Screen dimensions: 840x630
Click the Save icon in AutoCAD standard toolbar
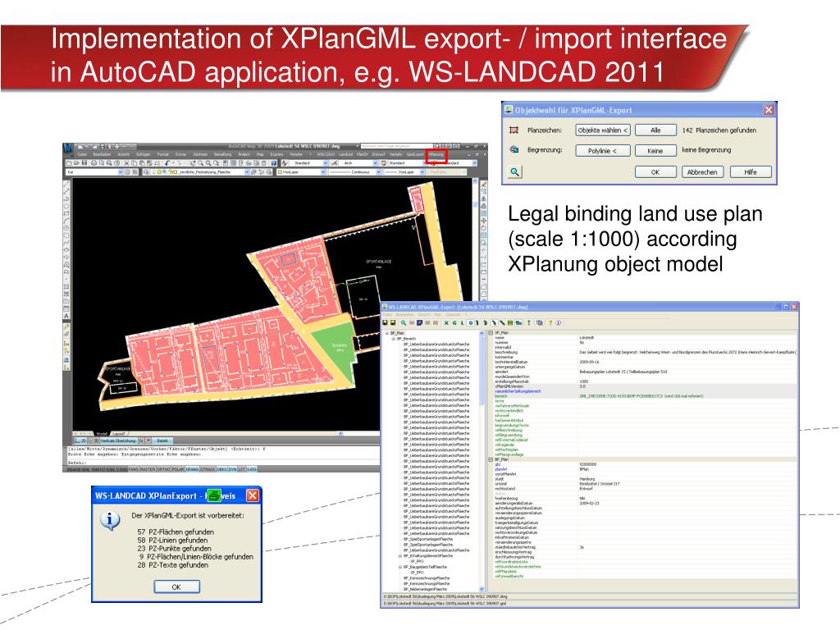84,163
